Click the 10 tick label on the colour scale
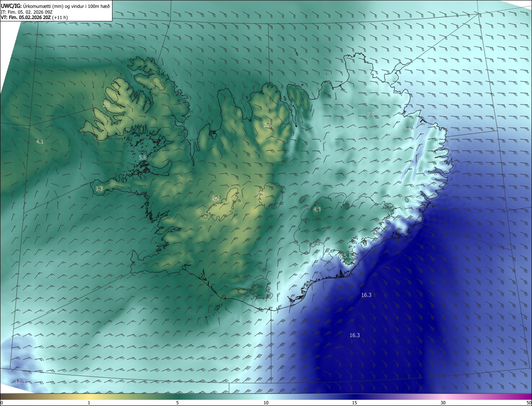The image size is (532, 406). pos(266,403)
